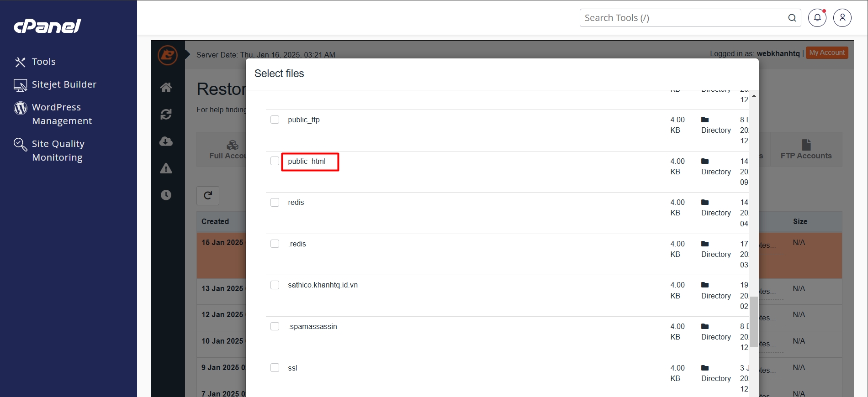This screenshot has width=868, height=397.
Task: Check the public_html directory checkbox
Action: point(275,161)
